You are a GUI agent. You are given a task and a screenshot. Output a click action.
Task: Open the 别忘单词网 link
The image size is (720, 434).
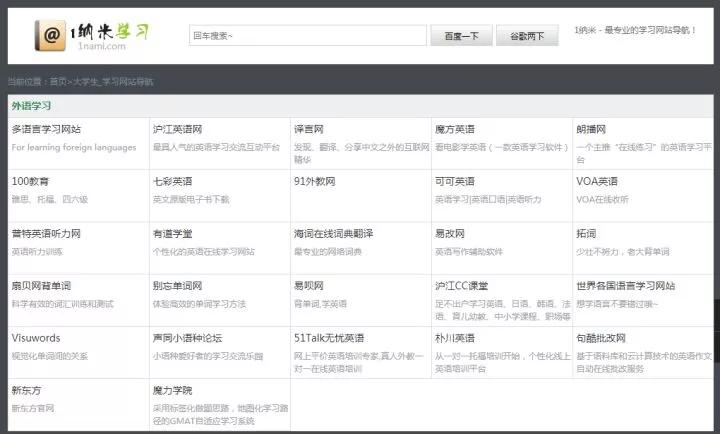[177, 286]
